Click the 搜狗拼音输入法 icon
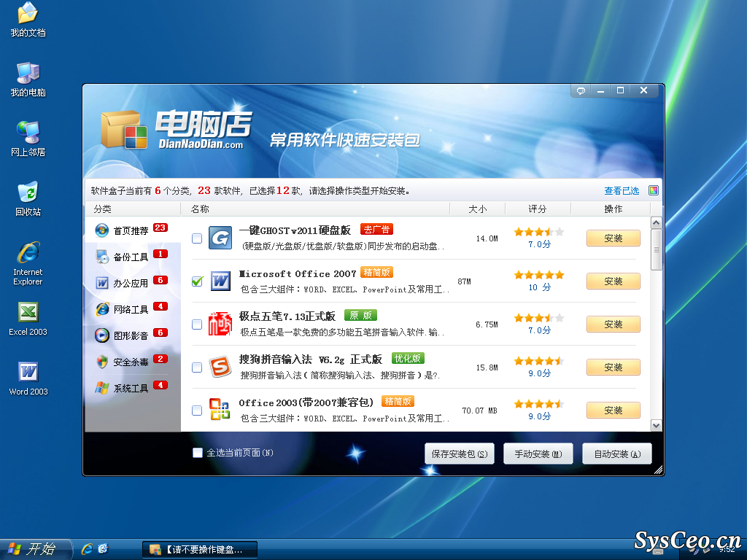 coord(220,367)
